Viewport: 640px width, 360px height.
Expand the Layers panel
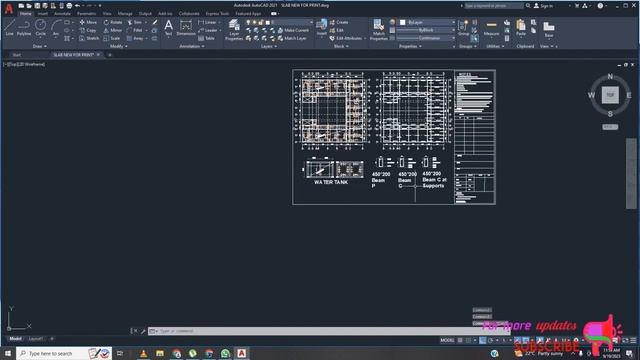pos(269,47)
